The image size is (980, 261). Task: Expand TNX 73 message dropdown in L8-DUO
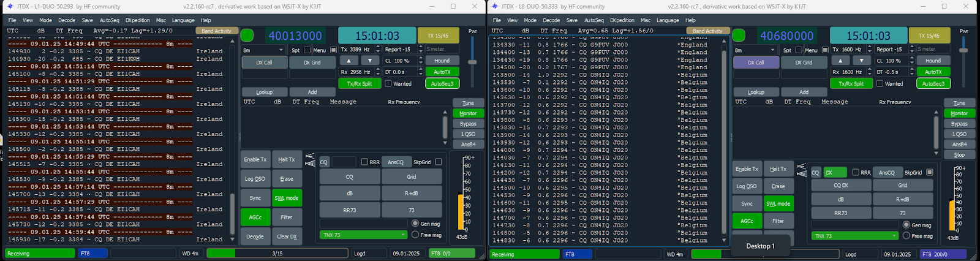[855, 235]
